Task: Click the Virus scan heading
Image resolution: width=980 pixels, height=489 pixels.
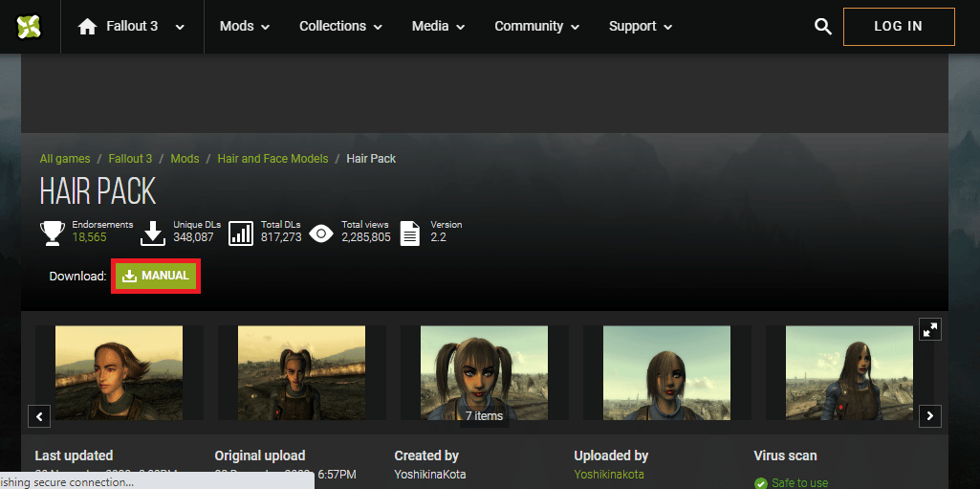Action: point(785,456)
